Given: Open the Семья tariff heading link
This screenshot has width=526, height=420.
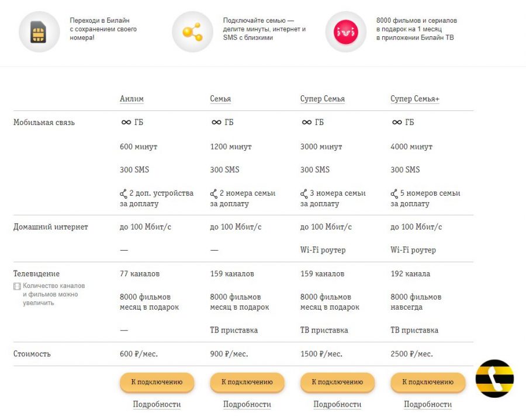Looking at the screenshot, I should 220,99.
